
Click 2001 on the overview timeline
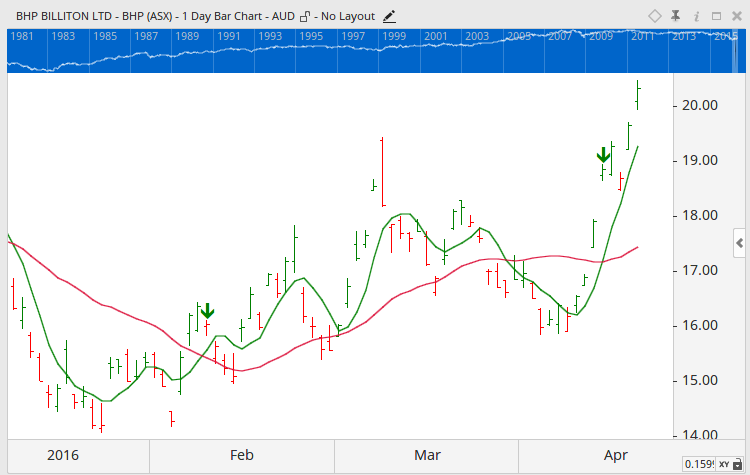pyautogui.click(x=436, y=36)
